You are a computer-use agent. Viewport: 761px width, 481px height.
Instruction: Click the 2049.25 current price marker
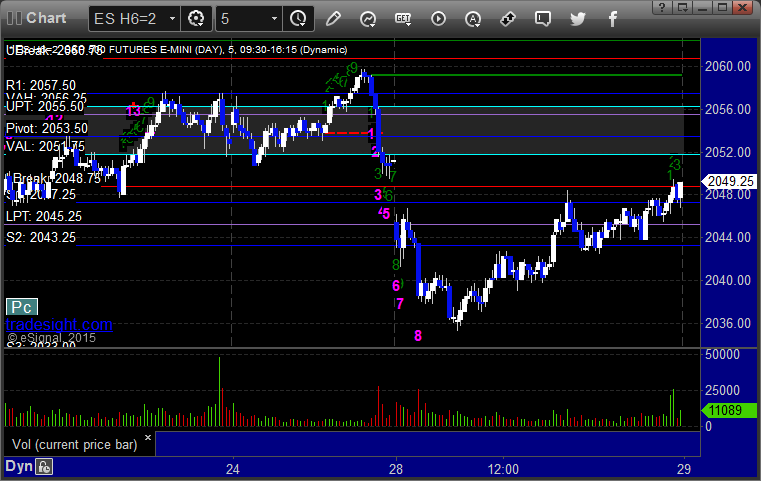click(729, 181)
